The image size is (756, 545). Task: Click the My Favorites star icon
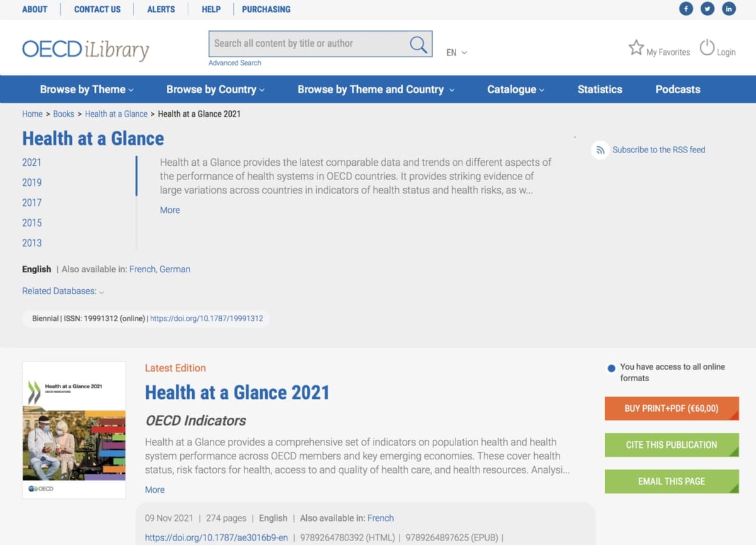[636, 48]
